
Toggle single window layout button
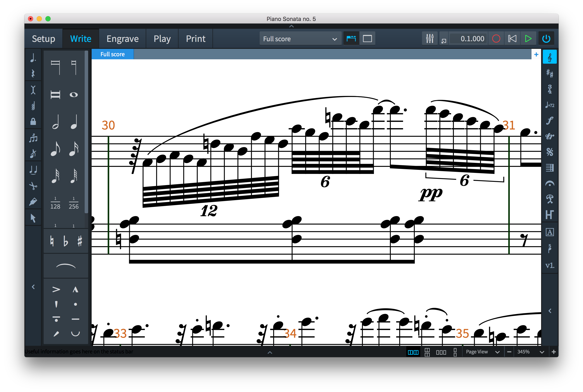[x=367, y=39]
